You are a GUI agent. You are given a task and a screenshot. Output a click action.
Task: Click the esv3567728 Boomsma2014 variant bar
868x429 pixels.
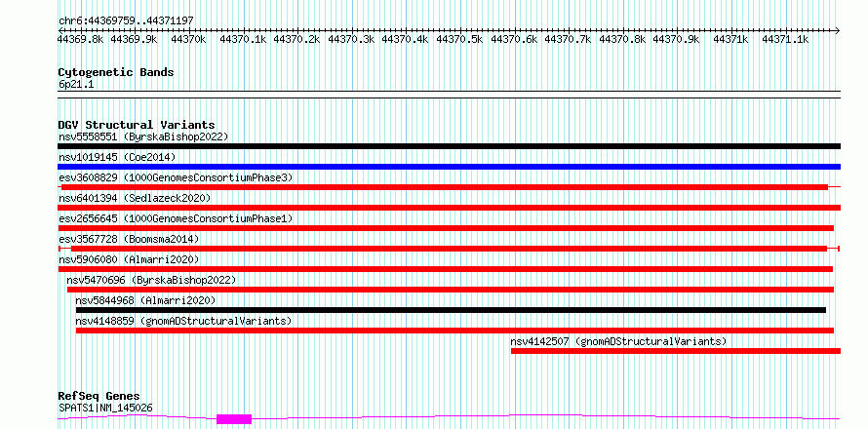coord(449,249)
